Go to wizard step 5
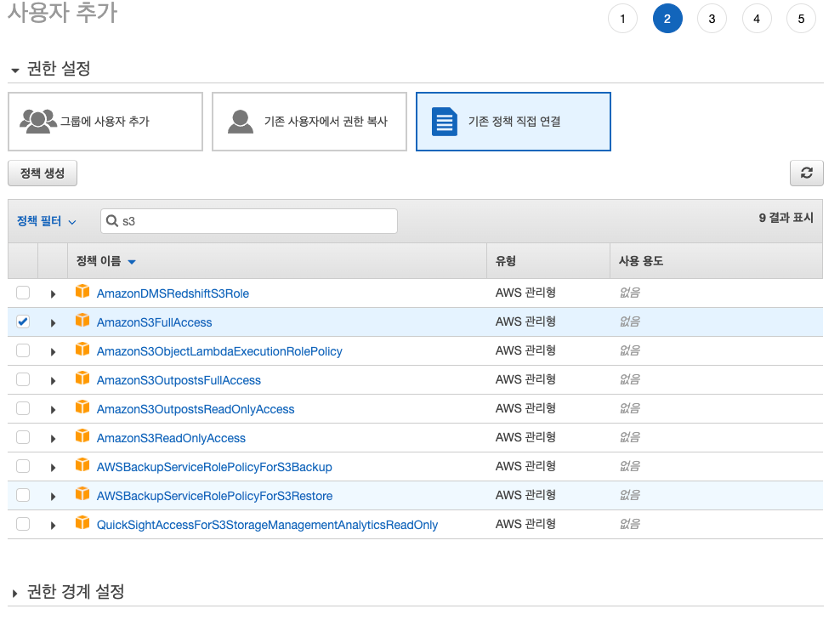The image size is (840, 643). pyautogui.click(x=801, y=19)
